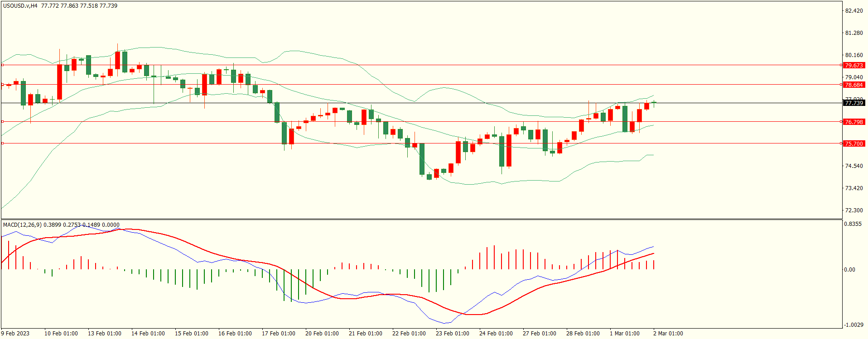
Task: Click the 72.300 price axis value
Action: [854, 210]
